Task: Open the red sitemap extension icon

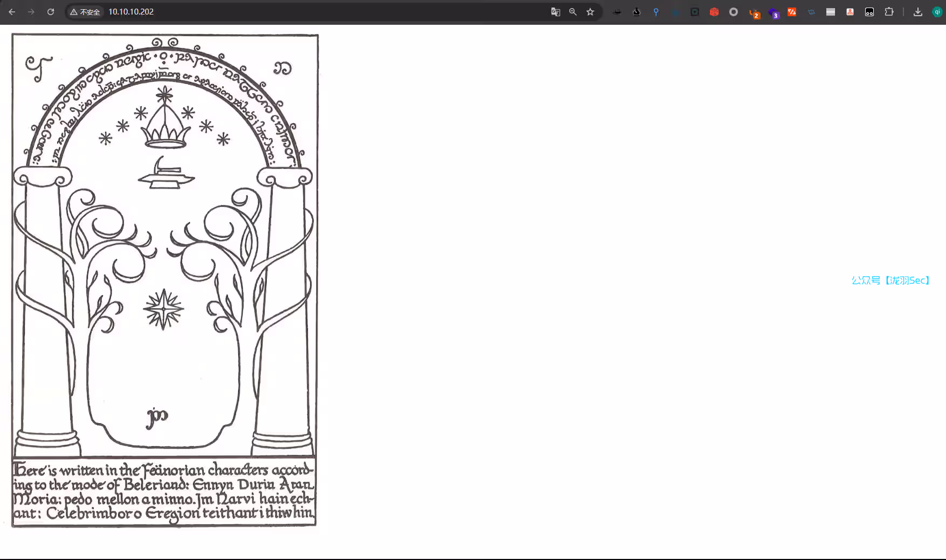Action: pos(850,12)
